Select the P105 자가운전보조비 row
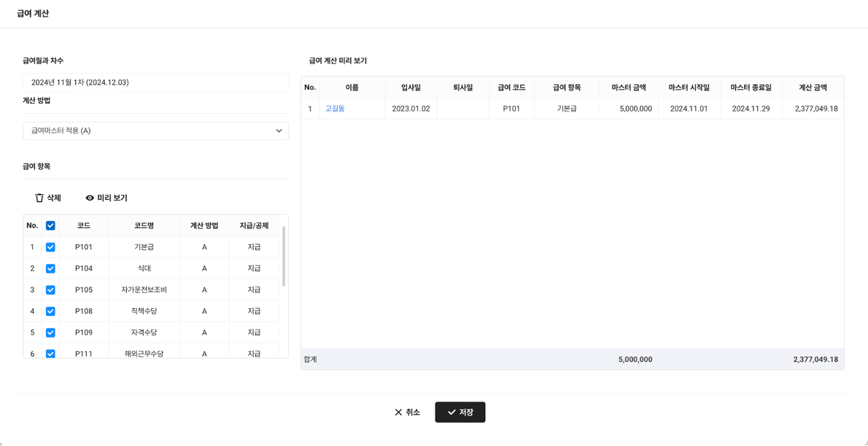 144,290
